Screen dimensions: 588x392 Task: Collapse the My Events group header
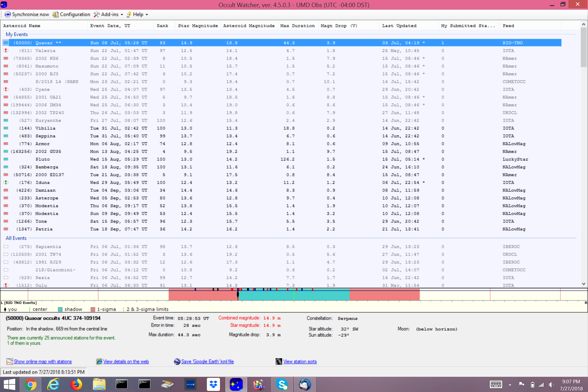coord(17,35)
